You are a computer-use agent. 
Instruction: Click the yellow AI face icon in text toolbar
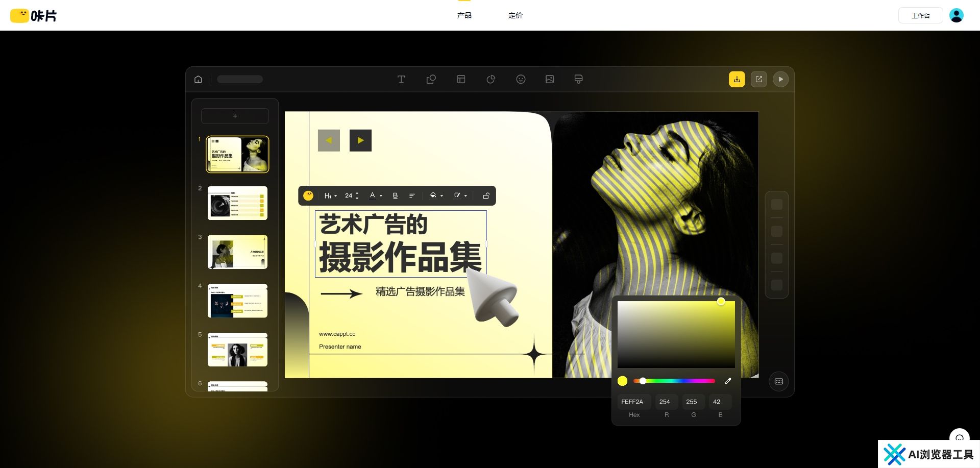[308, 195]
